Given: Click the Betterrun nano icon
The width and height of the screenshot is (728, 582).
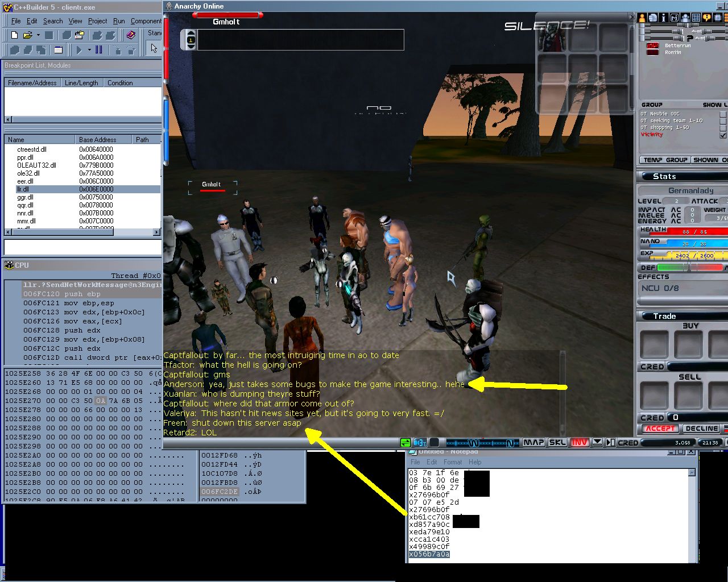Looking at the screenshot, I should click(653, 45).
